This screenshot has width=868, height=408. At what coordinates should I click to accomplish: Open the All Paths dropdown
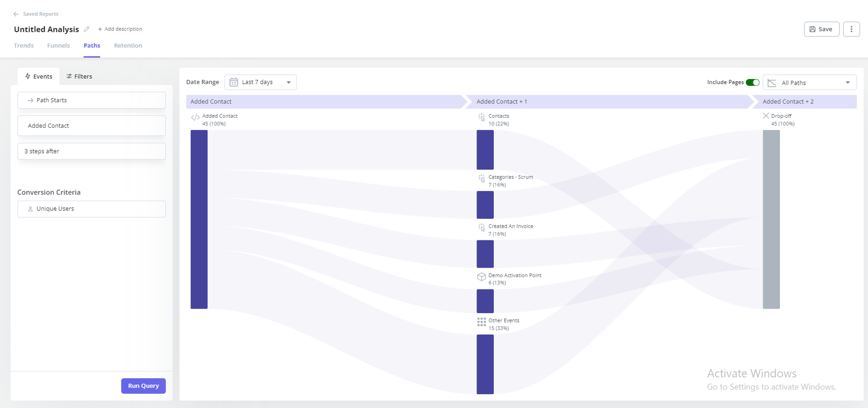[x=809, y=82]
